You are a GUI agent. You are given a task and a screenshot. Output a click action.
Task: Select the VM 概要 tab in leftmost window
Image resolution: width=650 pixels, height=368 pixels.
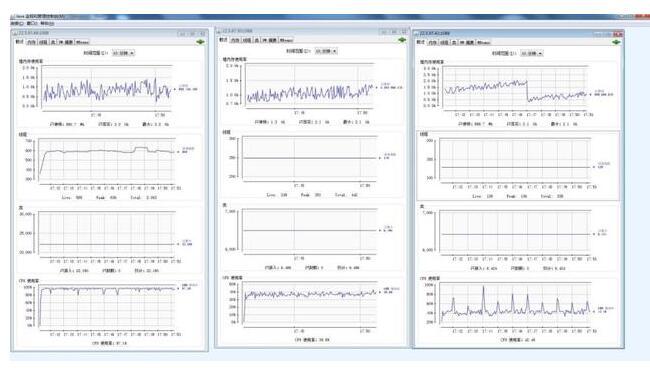click(66, 42)
